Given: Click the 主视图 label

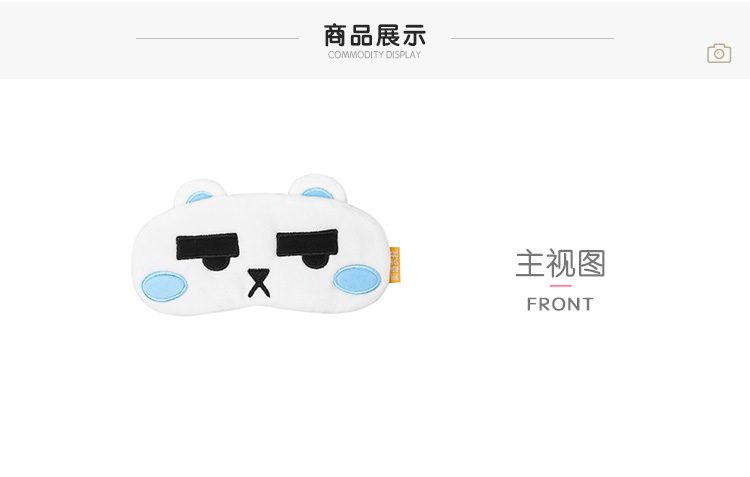Looking at the screenshot, I should (560, 263).
